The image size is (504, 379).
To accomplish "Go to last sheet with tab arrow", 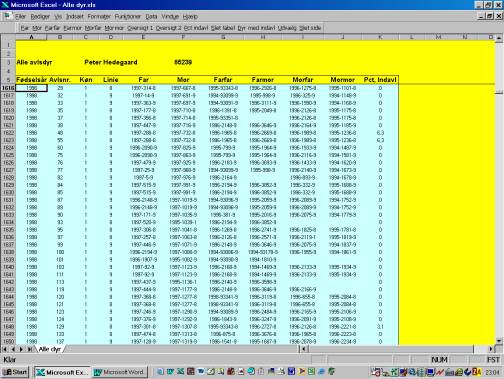I will (30, 349).
